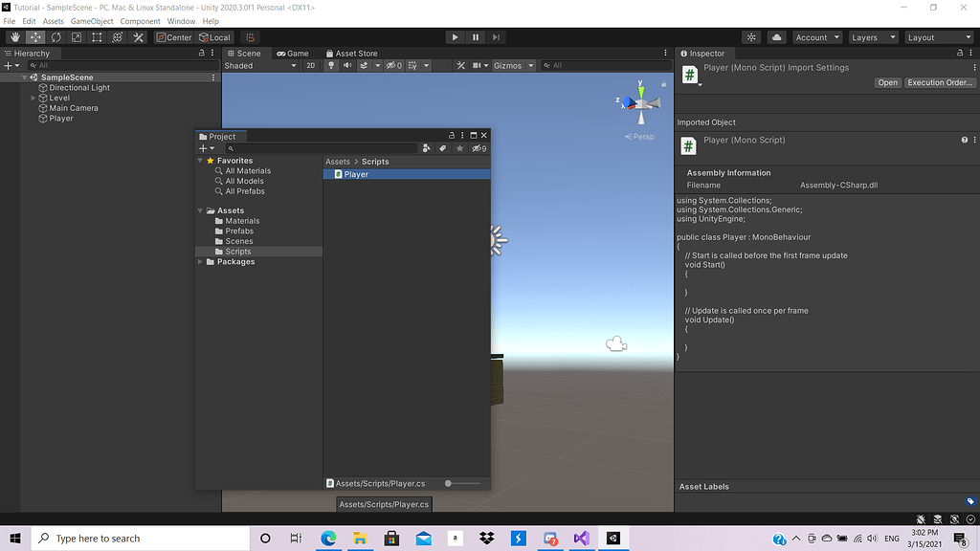The width and height of the screenshot is (980, 551).
Task: Select the Move tool
Action: [34, 37]
